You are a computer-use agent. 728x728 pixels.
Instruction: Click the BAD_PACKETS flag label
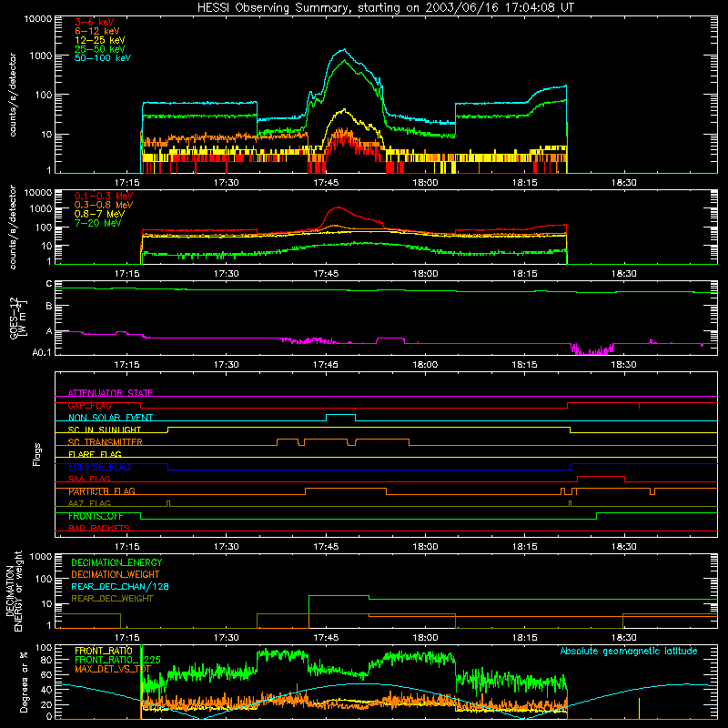click(99, 528)
